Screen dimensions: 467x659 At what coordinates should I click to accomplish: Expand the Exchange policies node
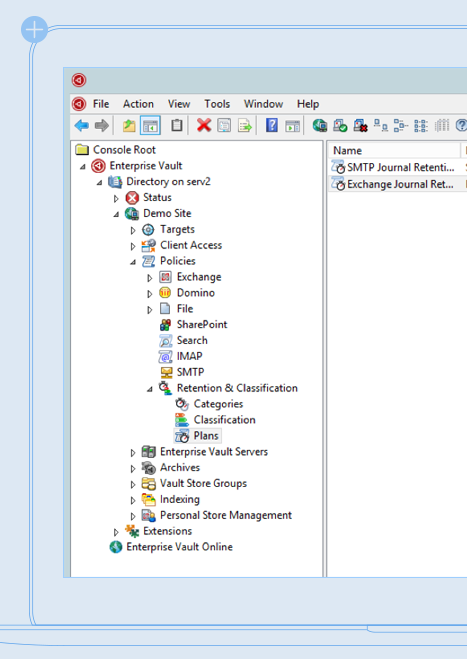[150, 278]
